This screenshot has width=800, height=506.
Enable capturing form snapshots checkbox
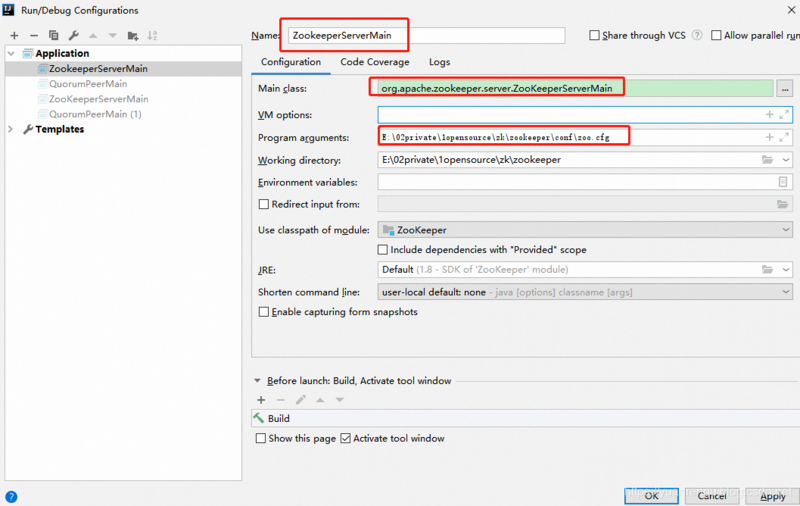tap(264, 312)
